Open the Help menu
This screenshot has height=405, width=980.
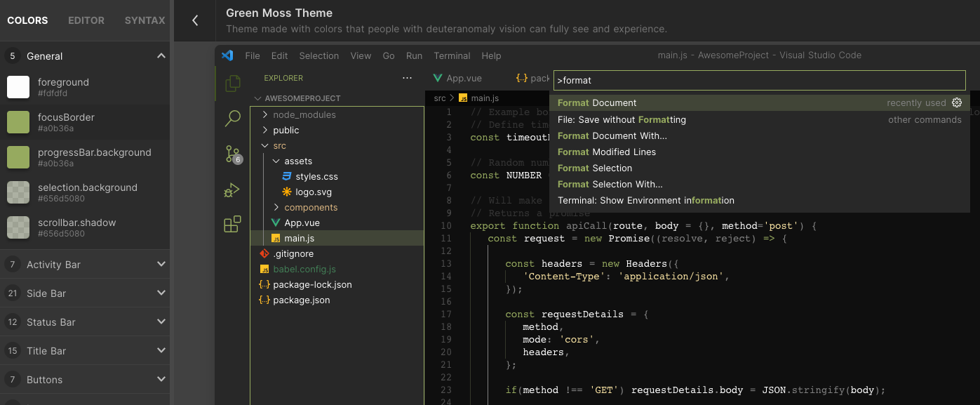(x=491, y=55)
